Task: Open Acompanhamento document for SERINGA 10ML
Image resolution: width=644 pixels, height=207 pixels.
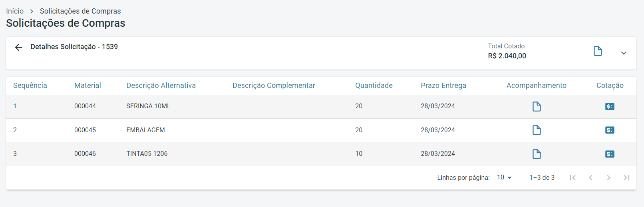Action: point(537,107)
